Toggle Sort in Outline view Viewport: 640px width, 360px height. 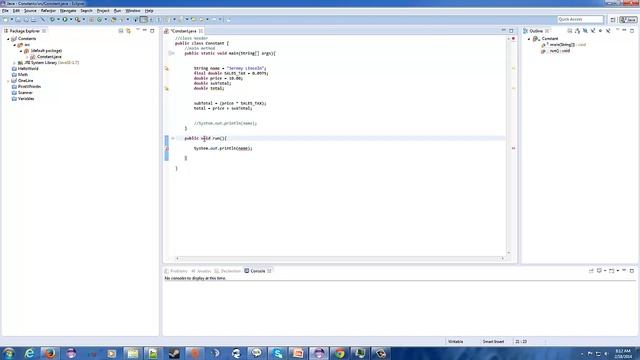(x=578, y=31)
